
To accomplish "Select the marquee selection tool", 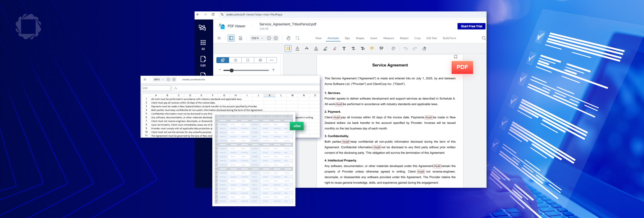I will 297,38.
